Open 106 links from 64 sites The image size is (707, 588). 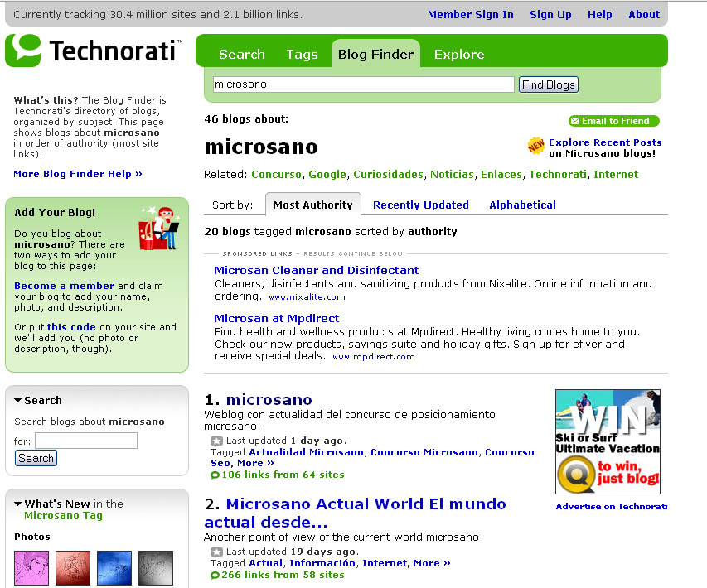[x=283, y=475]
